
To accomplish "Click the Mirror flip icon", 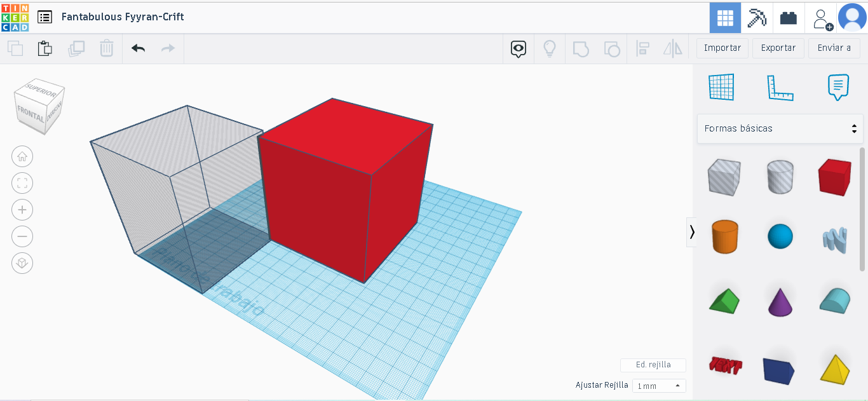I will point(672,48).
